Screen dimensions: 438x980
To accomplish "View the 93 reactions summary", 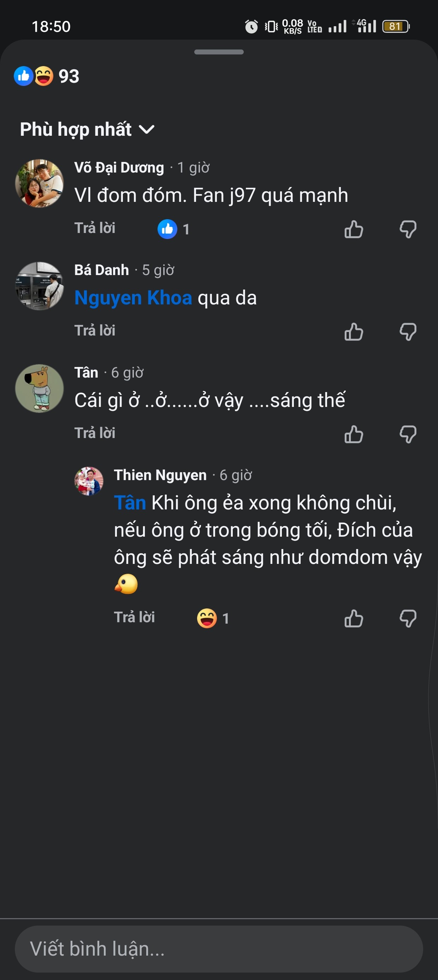I will pos(46,76).
